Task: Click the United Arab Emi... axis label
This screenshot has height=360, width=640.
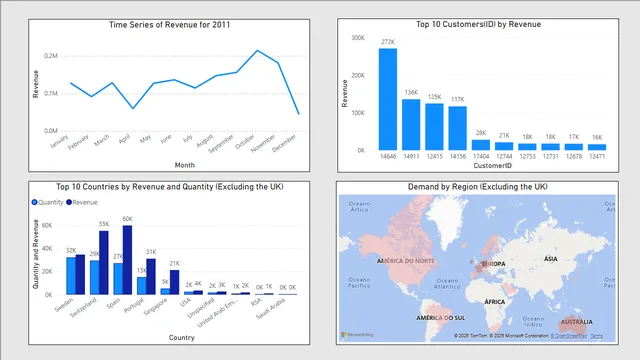Action: click(x=217, y=313)
